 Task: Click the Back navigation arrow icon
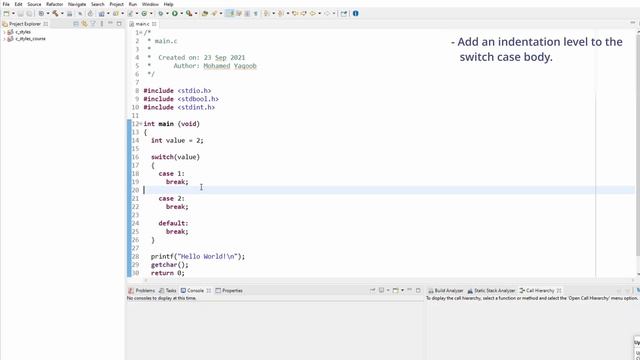[x=313, y=13]
